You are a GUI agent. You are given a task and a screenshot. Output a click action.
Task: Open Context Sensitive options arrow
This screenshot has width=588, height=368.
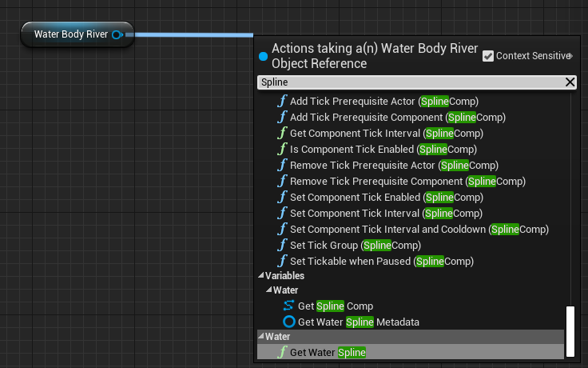[x=570, y=56]
